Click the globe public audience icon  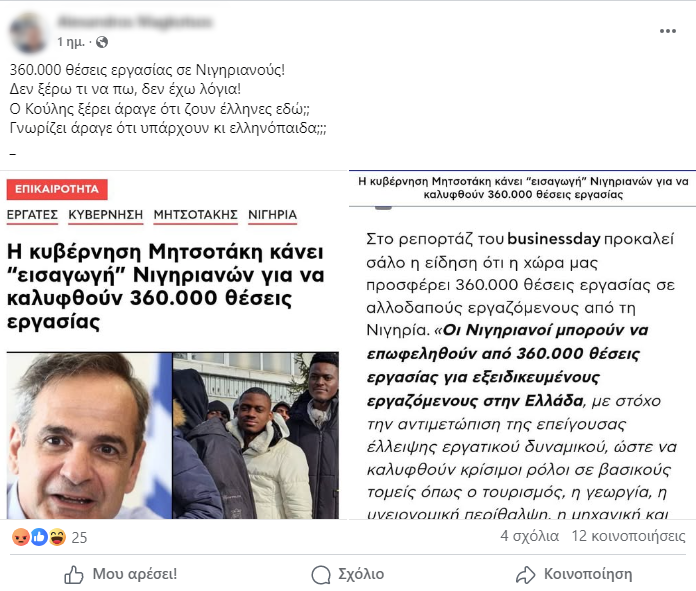[x=102, y=42]
